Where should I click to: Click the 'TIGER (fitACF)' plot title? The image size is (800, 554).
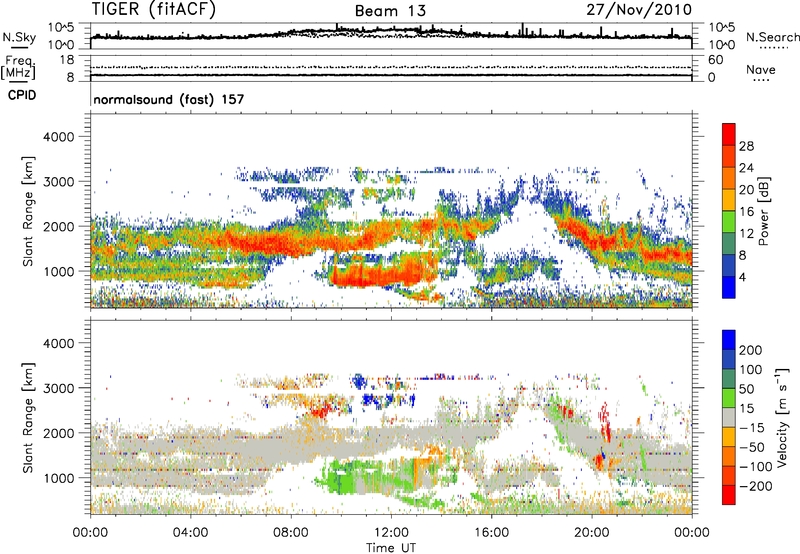coord(154,9)
